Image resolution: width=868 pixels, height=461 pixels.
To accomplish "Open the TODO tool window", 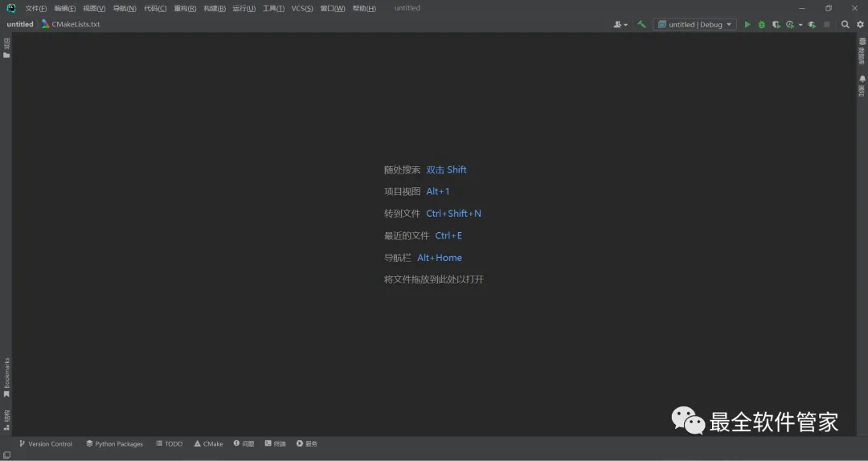I will 170,444.
